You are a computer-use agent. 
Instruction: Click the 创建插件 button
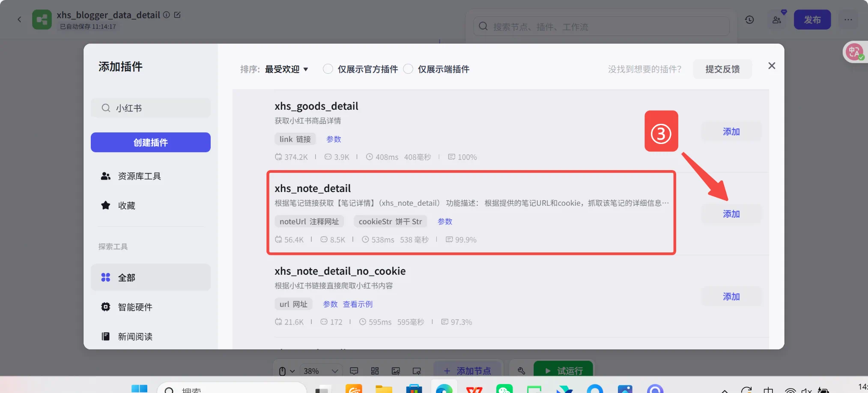tap(151, 142)
